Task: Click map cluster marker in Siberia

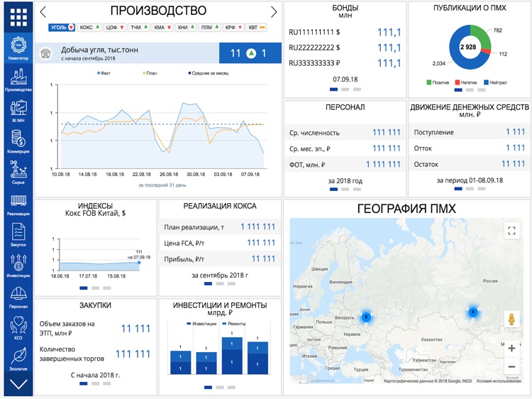Action: (x=473, y=312)
